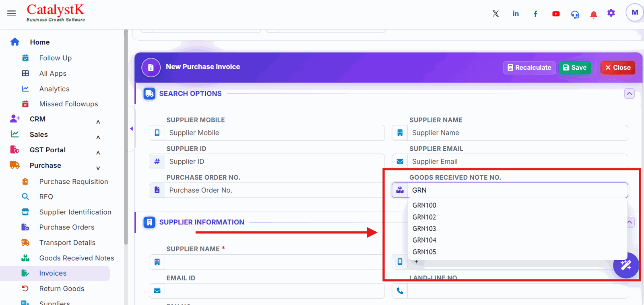Click the Purchase Order No. field

275,190
